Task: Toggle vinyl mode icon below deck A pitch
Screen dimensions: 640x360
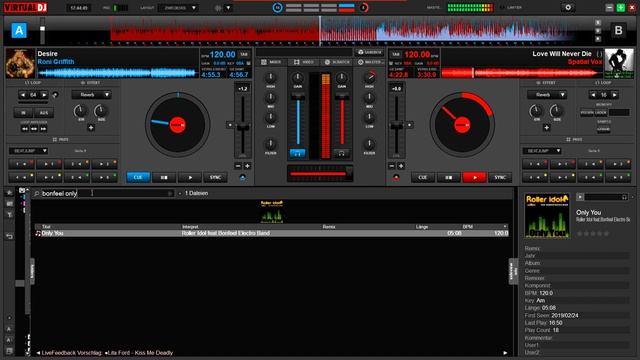Action: pos(242,178)
